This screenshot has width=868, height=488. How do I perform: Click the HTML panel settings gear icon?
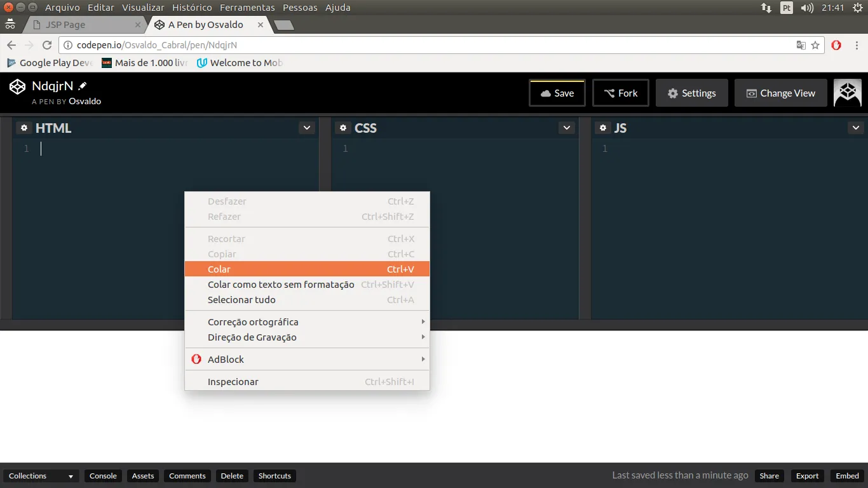(24, 128)
